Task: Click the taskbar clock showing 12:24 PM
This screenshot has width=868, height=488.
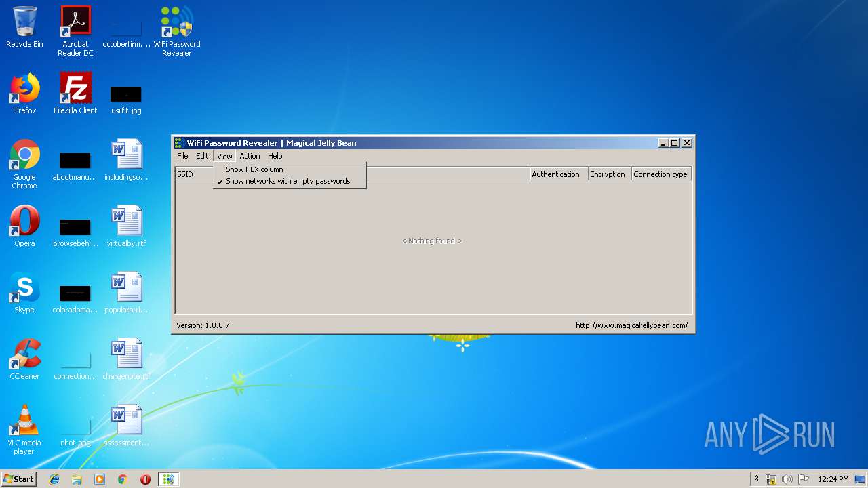Action: point(833,479)
